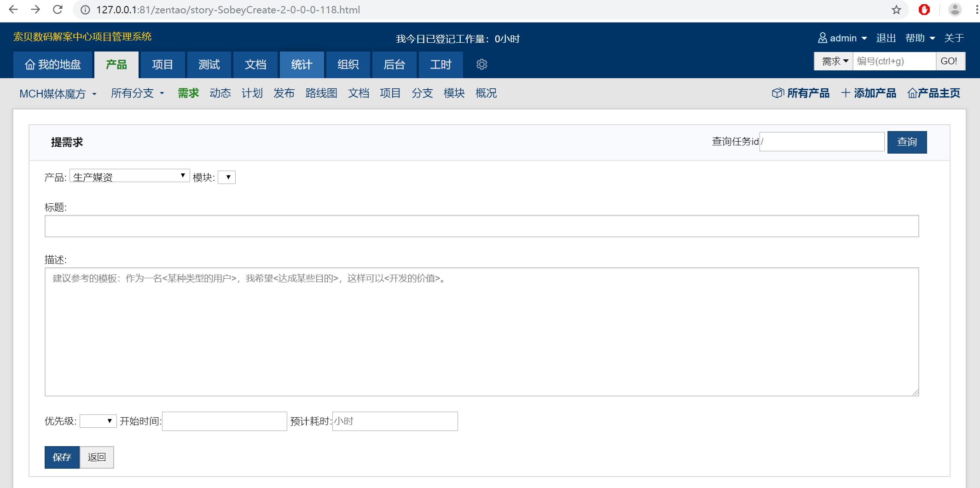Image resolution: width=980 pixels, height=488 pixels.
Task: Open the red shield extension icon
Action: (x=924, y=10)
